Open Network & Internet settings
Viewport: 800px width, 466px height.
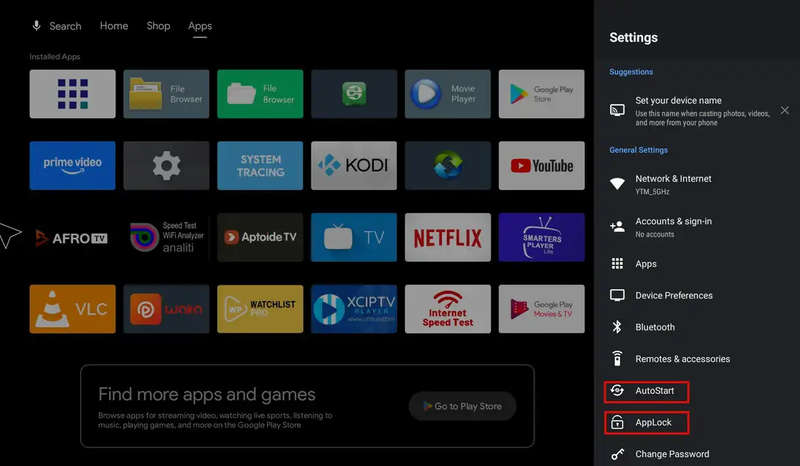(697, 184)
